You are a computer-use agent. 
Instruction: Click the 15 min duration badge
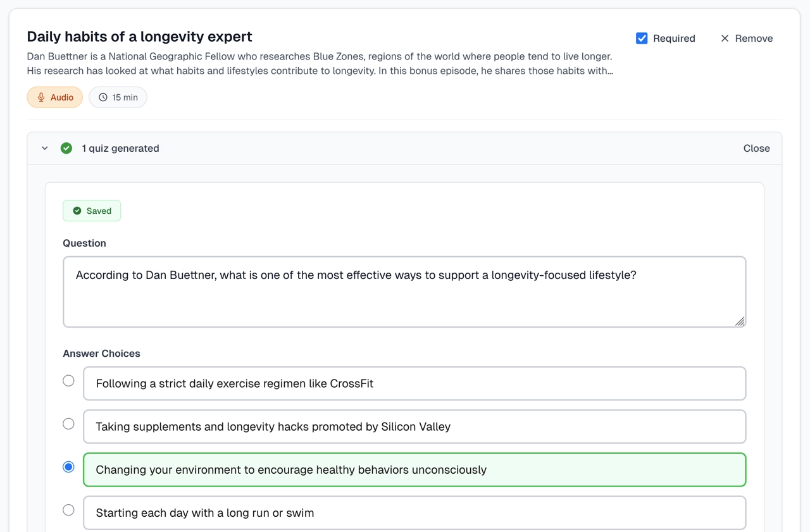[x=118, y=97]
